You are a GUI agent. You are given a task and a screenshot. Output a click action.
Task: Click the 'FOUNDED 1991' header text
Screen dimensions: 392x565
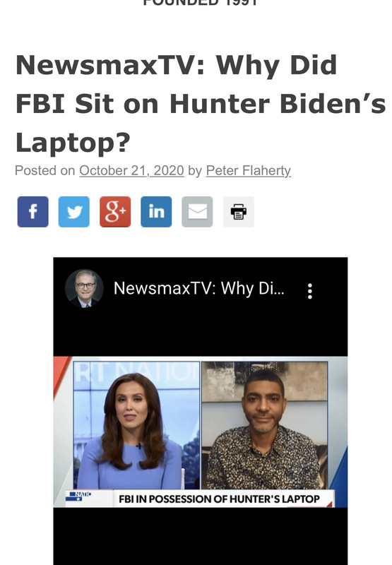[201, 3]
